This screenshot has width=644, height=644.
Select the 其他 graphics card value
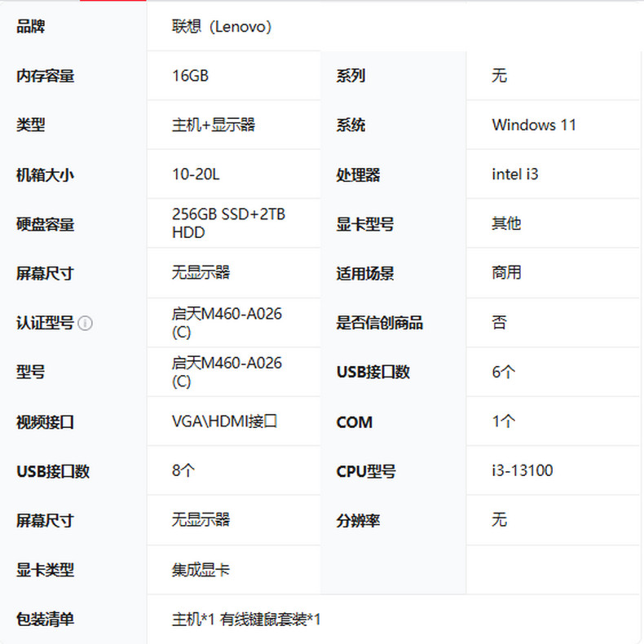pyautogui.click(x=506, y=223)
